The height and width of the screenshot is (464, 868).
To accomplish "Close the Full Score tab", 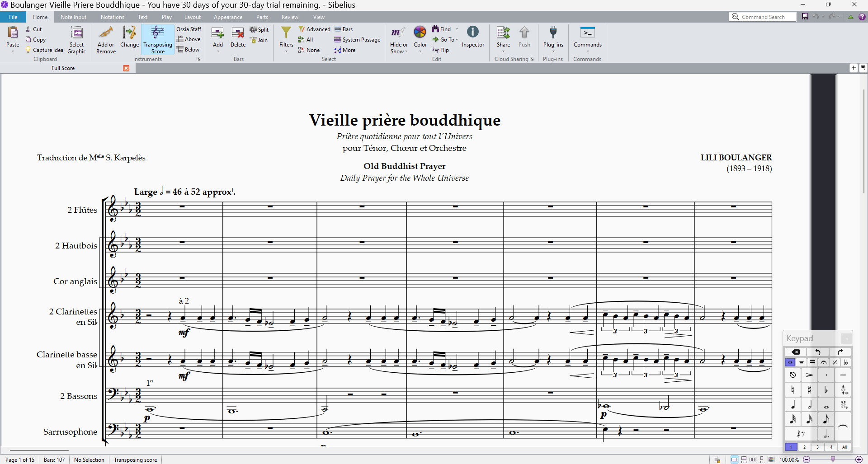I will click(x=126, y=68).
